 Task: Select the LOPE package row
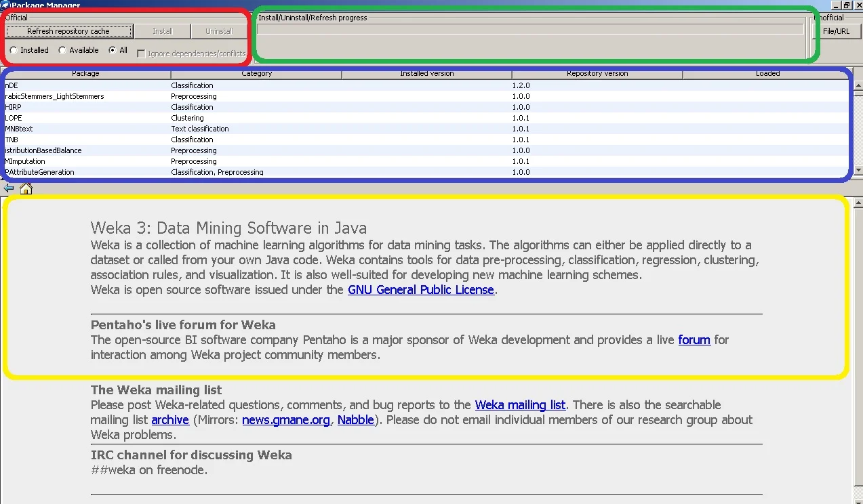click(x=426, y=118)
